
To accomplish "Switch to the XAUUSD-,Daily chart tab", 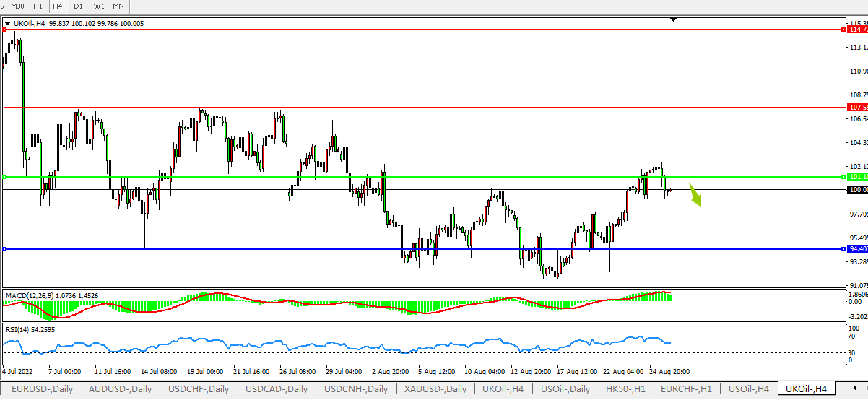I will 435,389.
